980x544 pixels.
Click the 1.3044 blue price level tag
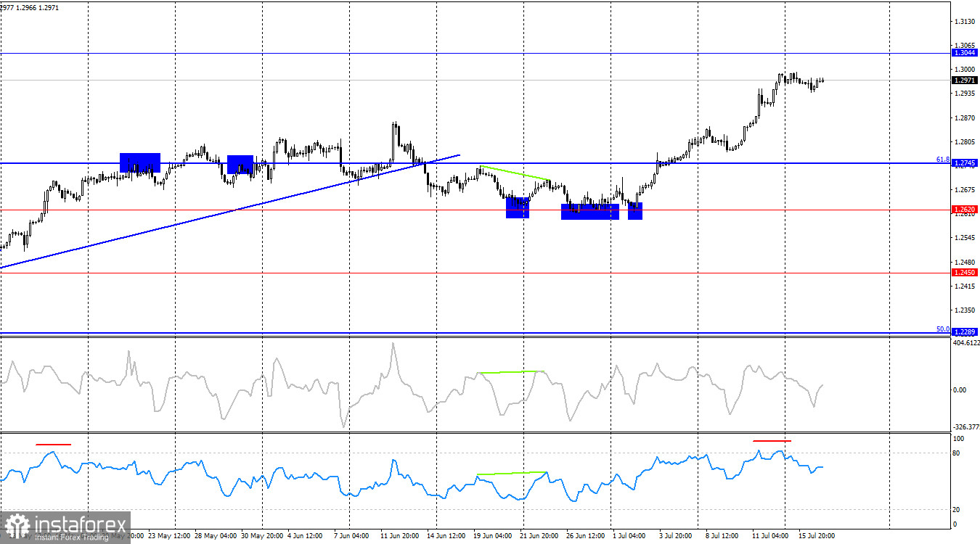(x=965, y=53)
